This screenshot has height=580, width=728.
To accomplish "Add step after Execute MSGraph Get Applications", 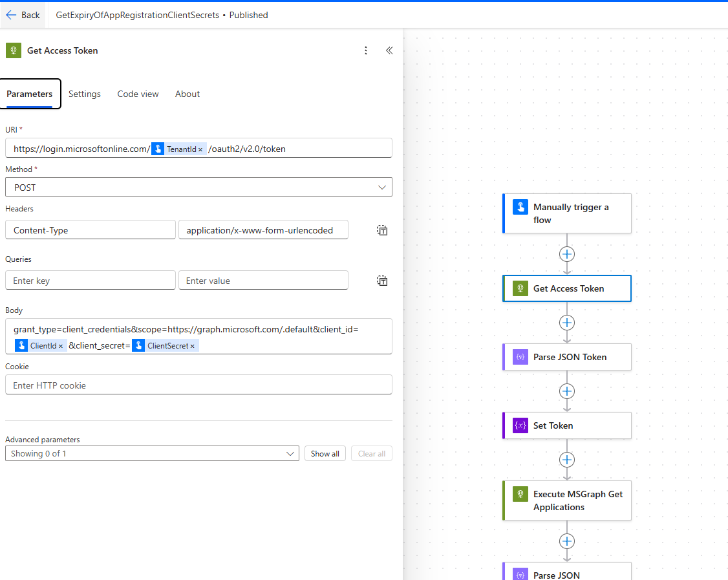I will pos(567,541).
